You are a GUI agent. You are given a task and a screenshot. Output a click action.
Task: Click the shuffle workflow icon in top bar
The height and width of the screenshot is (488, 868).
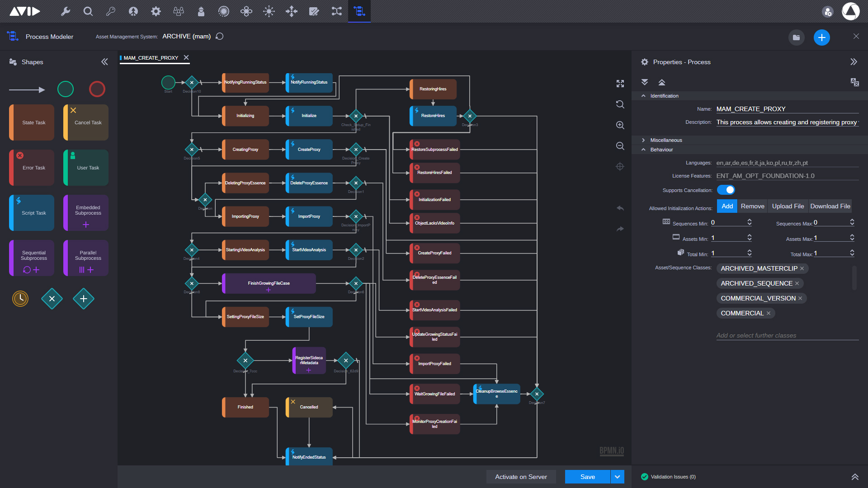pos(337,11)
